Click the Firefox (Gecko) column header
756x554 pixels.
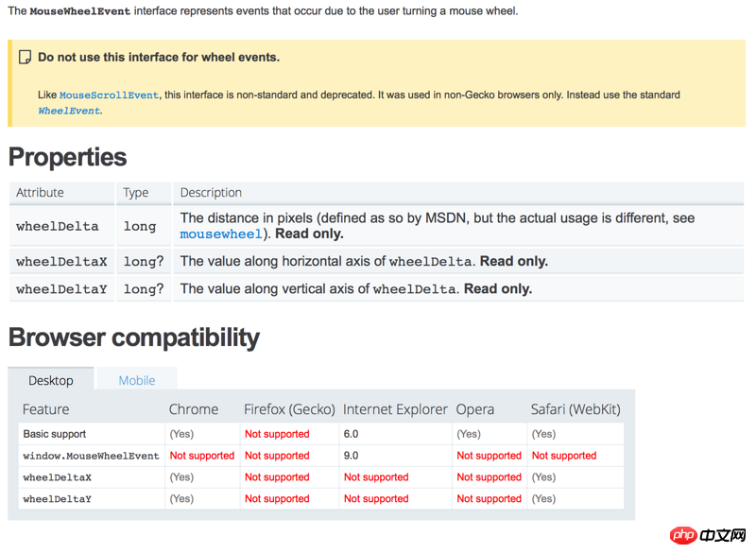[289, 409]
